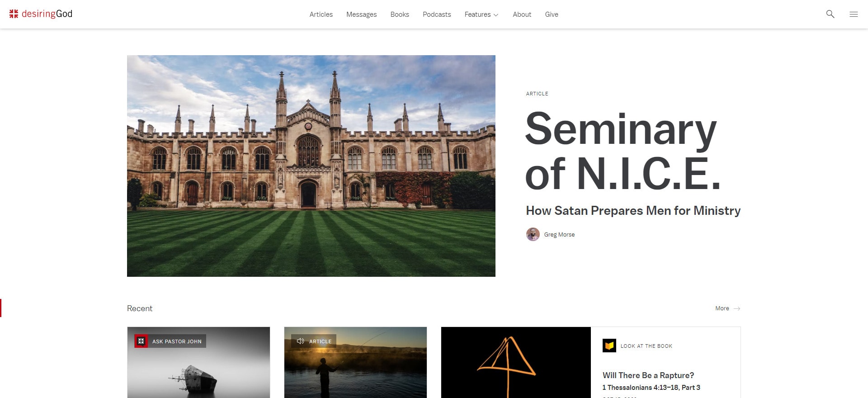Click Greg Morse's avatar photo

click(x=533, y=234)
